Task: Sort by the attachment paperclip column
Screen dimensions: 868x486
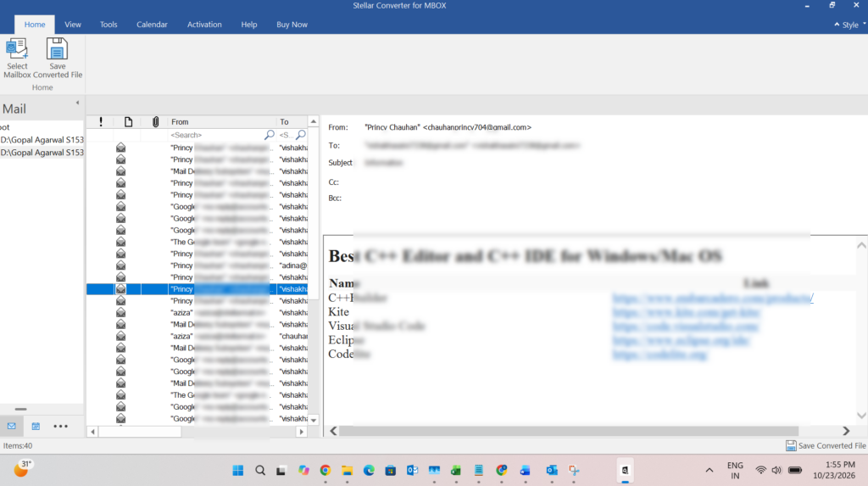Action: pos(156,121)
